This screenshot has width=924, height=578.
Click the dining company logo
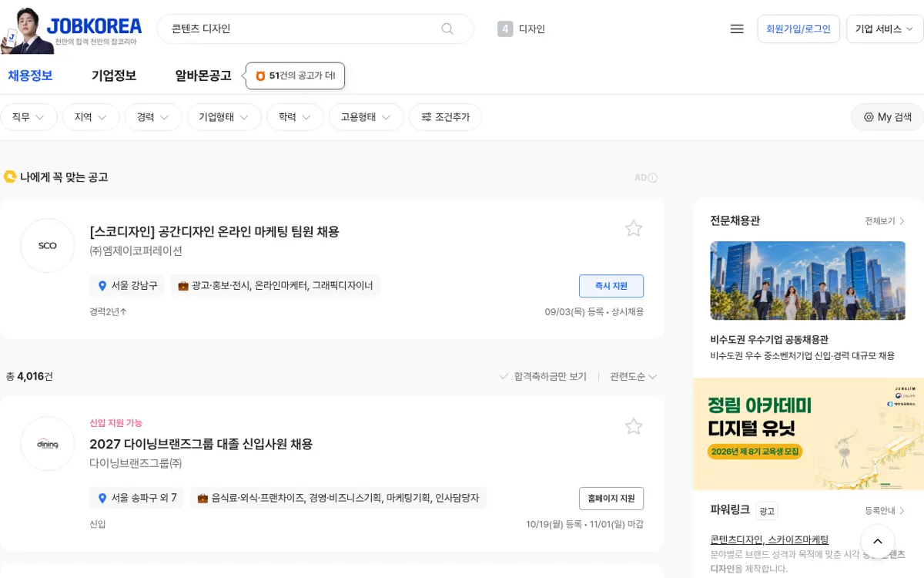coord(48,444)
